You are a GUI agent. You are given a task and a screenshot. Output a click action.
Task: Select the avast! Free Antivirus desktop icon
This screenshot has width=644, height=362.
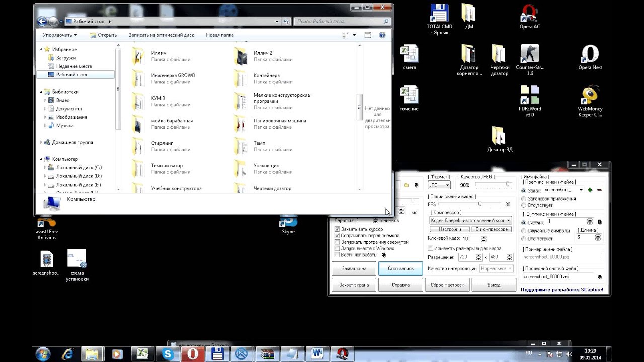(47, 228)
